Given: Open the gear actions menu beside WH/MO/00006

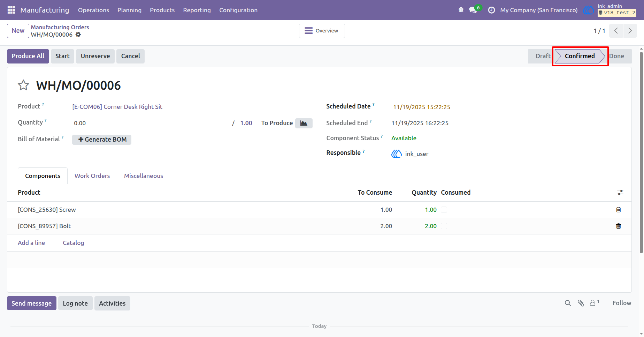Looking at the screenshot, I should click(x=78, y=35).
